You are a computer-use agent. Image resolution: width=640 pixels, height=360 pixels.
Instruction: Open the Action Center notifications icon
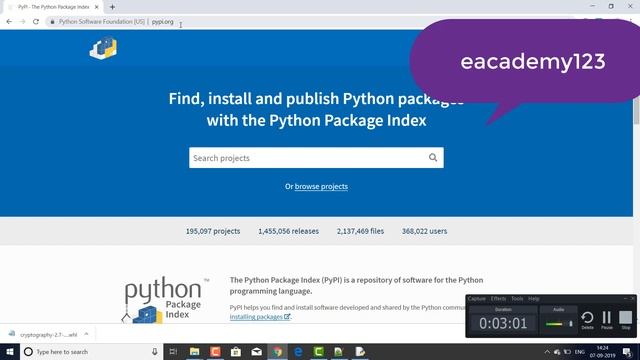[627, 352]
